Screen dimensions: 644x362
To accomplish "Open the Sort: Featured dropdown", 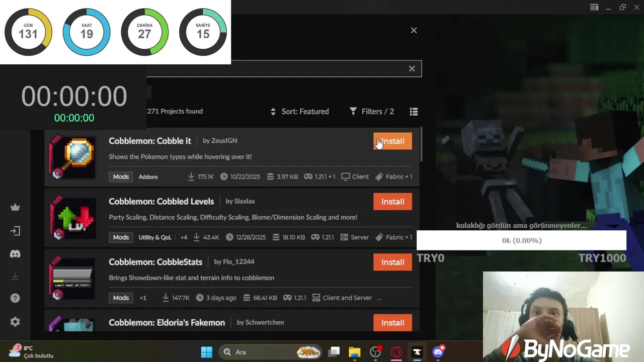I will click(299, 112).
